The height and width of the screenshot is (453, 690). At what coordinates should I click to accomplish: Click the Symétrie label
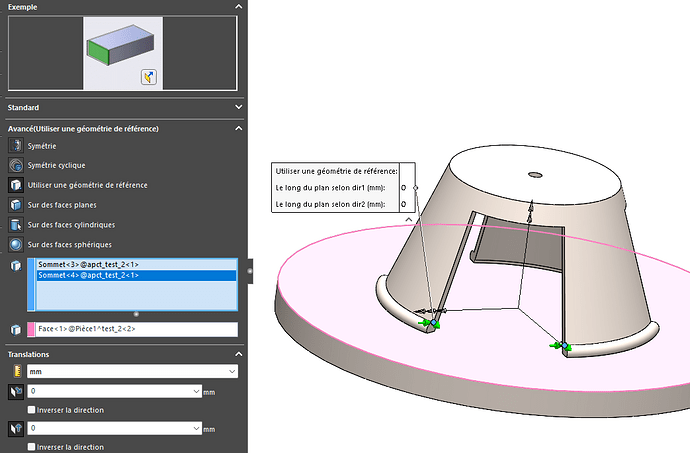point(42,146)
